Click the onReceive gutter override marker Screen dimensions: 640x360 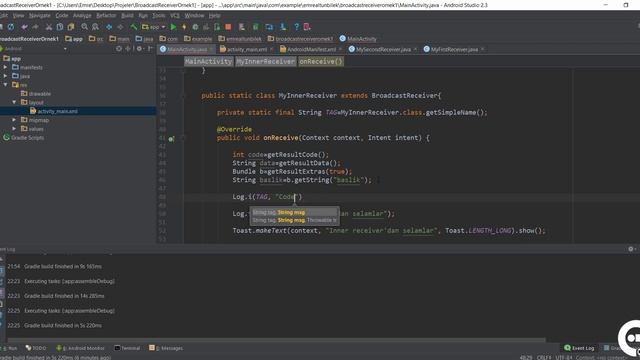171,139
